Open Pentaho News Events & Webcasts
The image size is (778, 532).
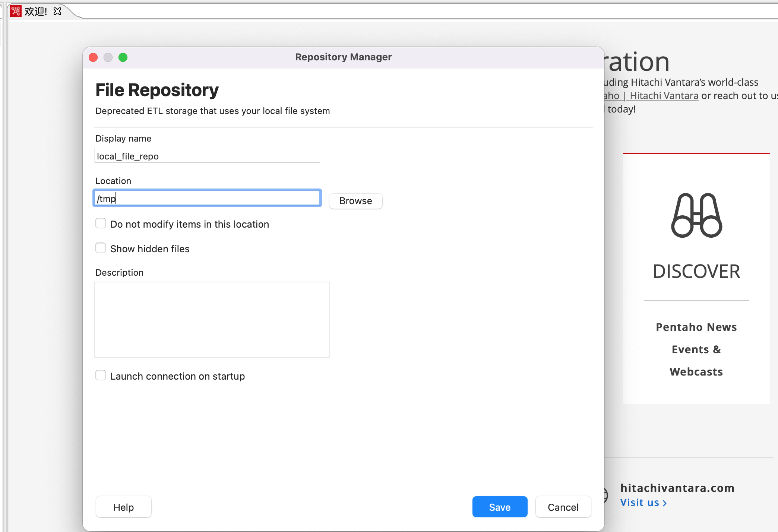pyautogui.click(x=696, y=349)
